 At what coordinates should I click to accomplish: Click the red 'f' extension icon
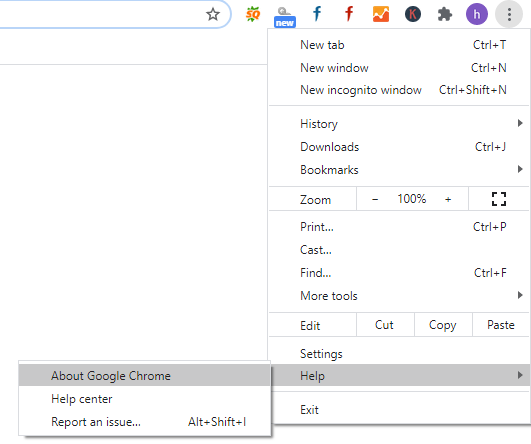[348, 14]
